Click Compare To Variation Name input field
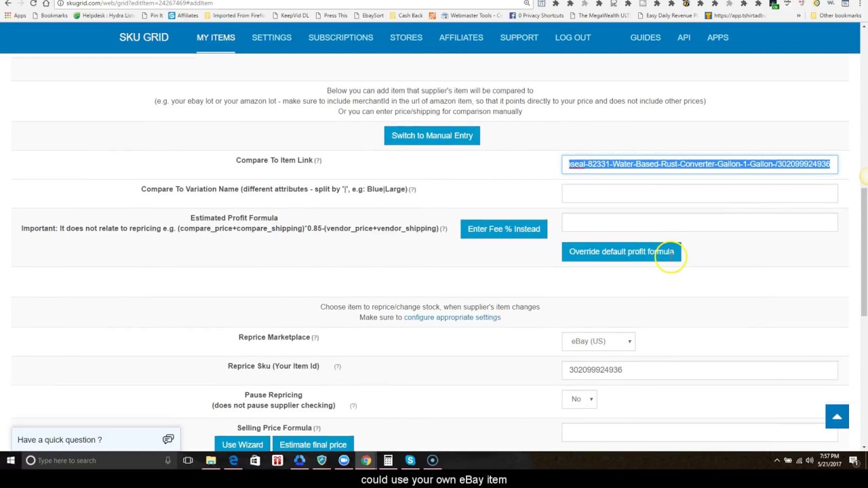This screenshot has height=488, width=868. [699, 193]
